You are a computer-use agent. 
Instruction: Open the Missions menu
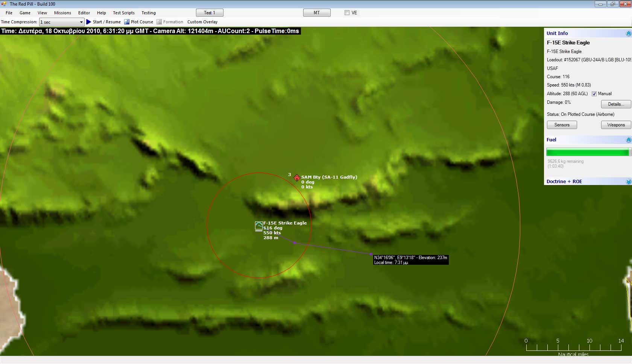click(x=62, y=13)
